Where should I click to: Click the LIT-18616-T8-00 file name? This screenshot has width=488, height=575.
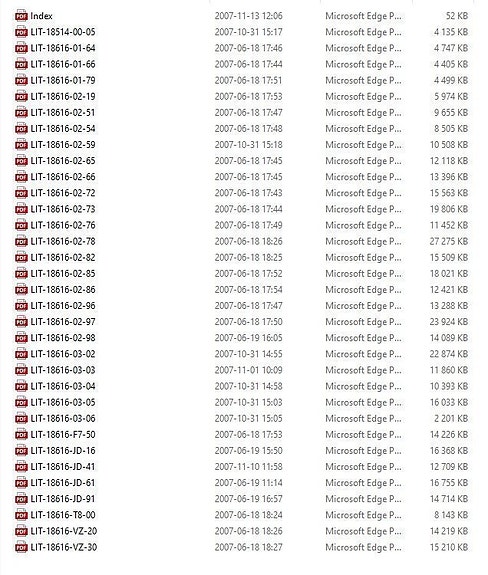[x=63, y=515]
